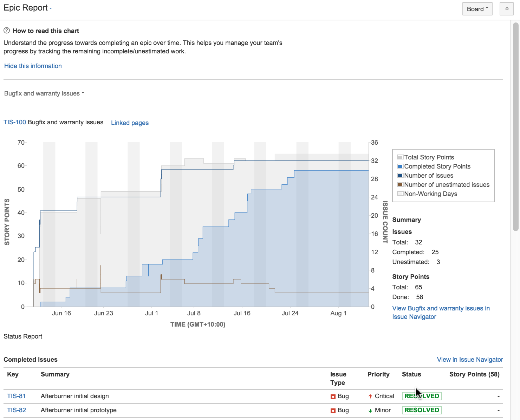The image size is (520, 420).
Task: Click the Minor priority down-arrow icon
Action: pyautogui.click(x=370, y=411)
